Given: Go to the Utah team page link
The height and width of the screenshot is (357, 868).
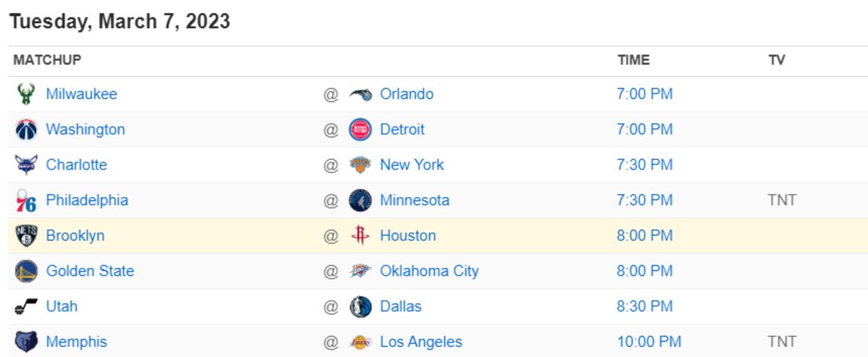Looking at the screenshot, I should click(x=61, y=306).
